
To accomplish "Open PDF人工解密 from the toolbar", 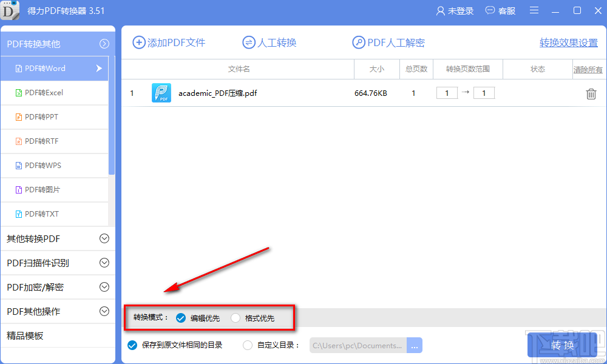I will pyautogui.click(x=358, y=42).
